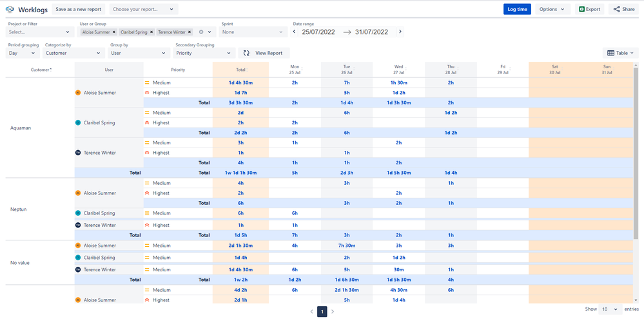Image resolution: width=644 pixels, height=328 pixels.
Task: Click the No value customer cell
Action: 40,263
